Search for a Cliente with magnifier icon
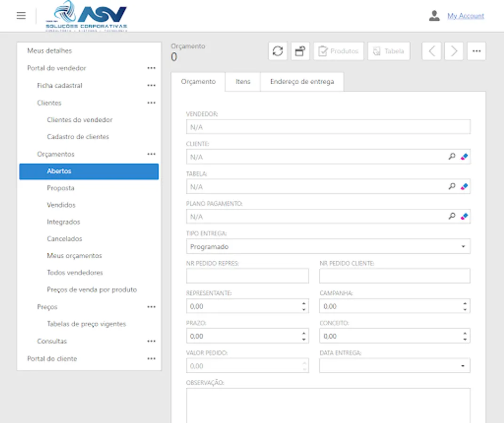The image size is (504, 423). 452,157
